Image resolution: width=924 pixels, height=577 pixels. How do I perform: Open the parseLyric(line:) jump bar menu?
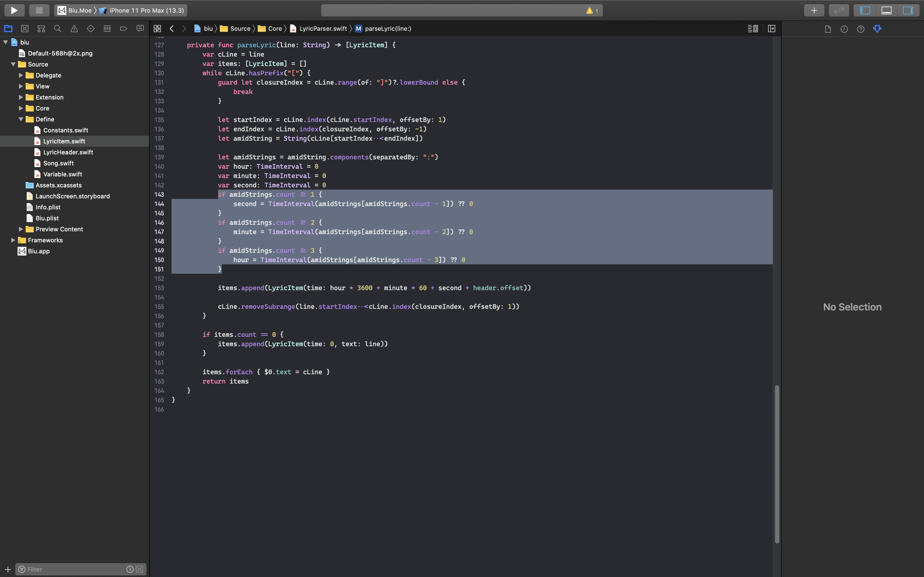click(x=387, y=29)
